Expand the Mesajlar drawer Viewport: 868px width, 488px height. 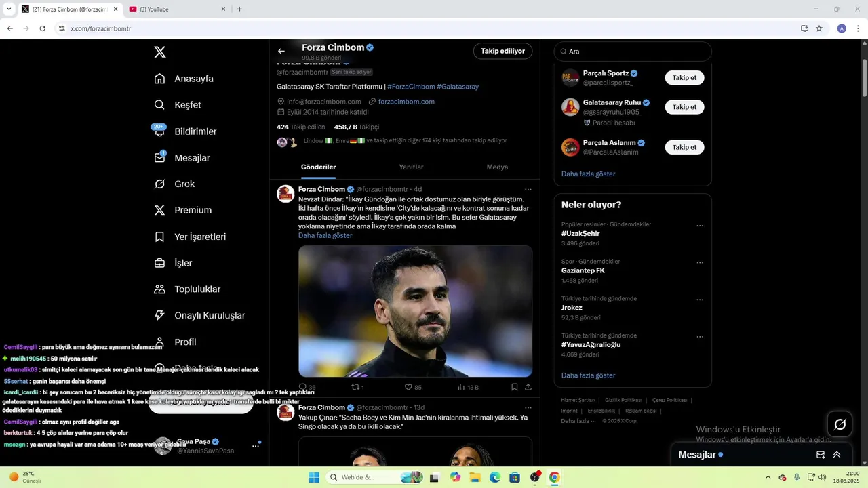837,455
